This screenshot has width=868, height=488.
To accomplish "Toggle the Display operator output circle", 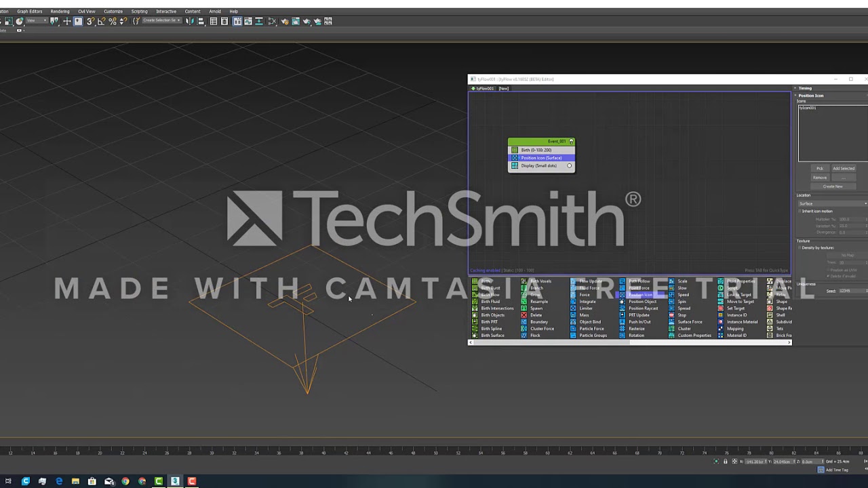I will pyautogui.click(x=569, y=166).
